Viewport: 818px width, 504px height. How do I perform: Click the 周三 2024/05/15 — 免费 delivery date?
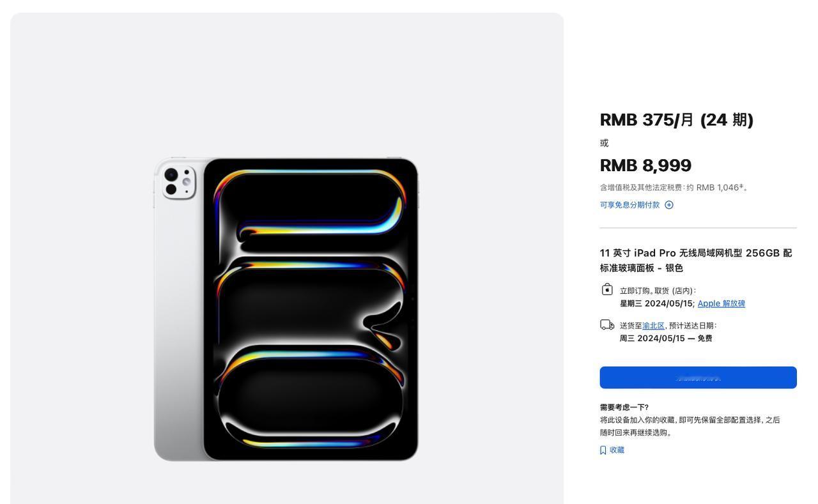(666, 339)
